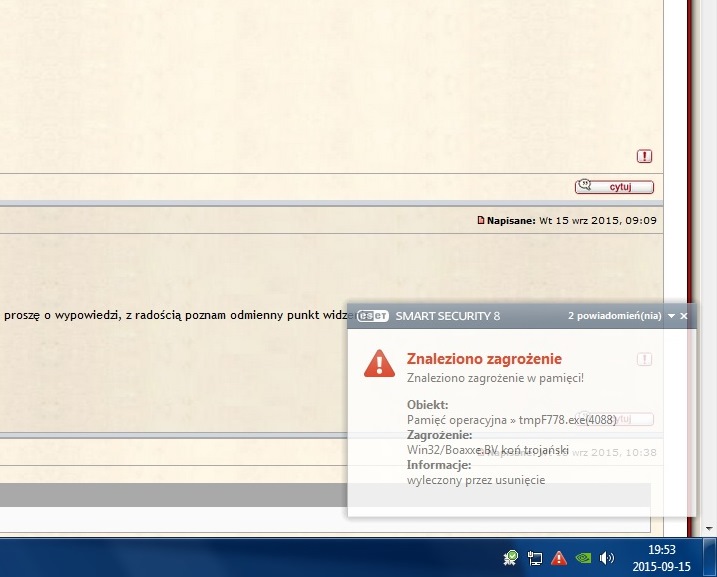Click the 'Znaleziono zagrożenie' heading
Viewport: 717px width, 577px height.
484,359
